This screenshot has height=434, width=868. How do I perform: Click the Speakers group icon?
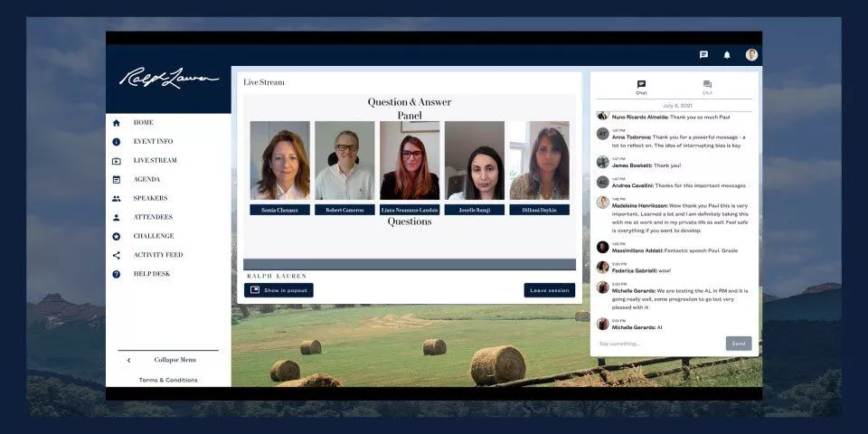pyautogui.click(x=117, y=198)
